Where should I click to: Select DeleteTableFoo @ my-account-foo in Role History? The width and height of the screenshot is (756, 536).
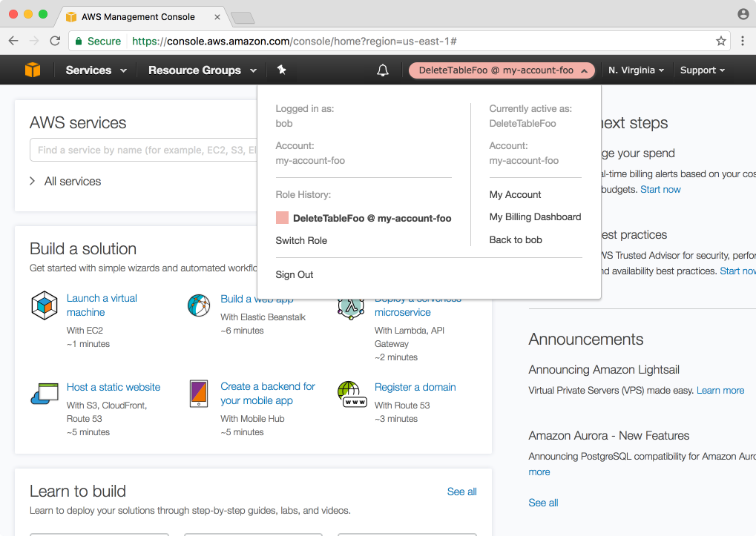point(372,218)
